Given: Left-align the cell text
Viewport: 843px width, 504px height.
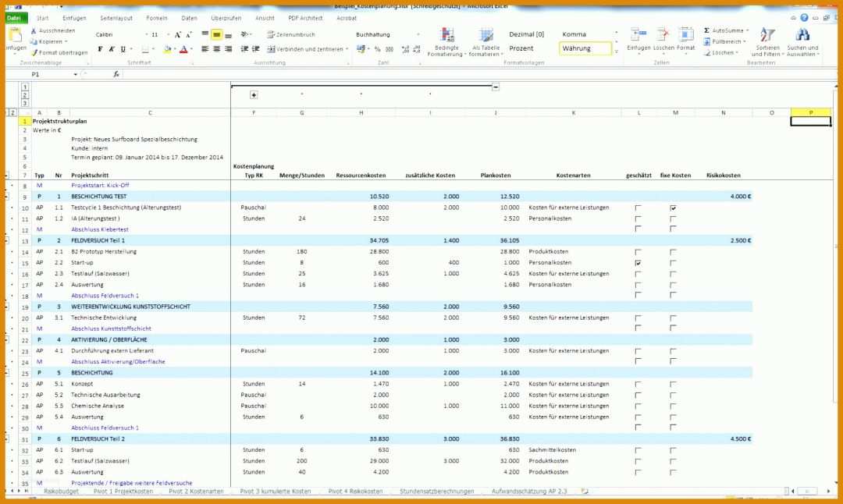Looking at the screenshot, I should (205, 49).
